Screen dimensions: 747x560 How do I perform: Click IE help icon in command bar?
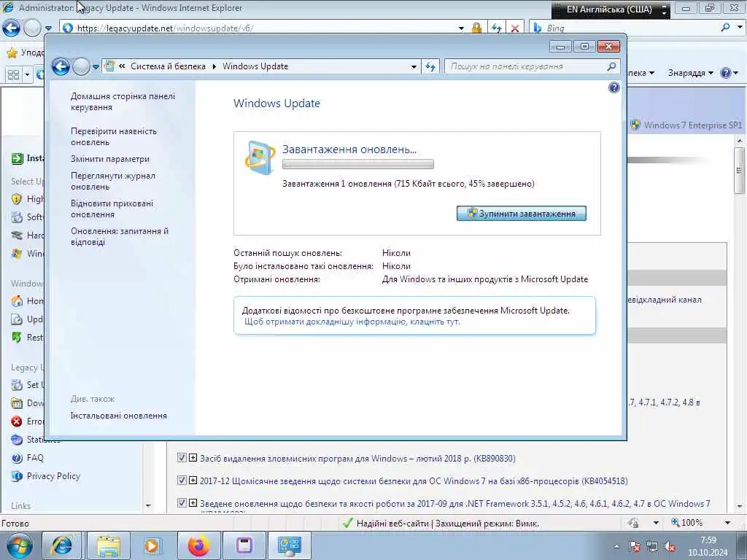[726, 73]
